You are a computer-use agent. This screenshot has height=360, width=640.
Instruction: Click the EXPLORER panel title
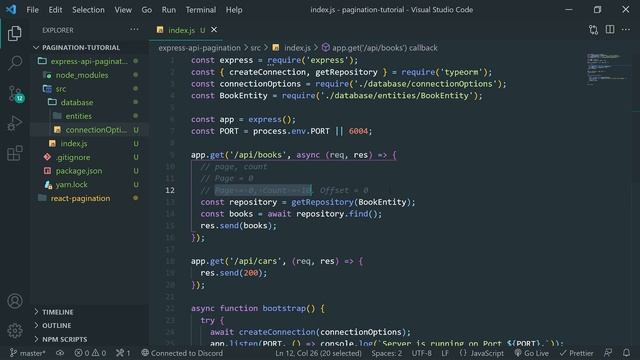[58, 30]
